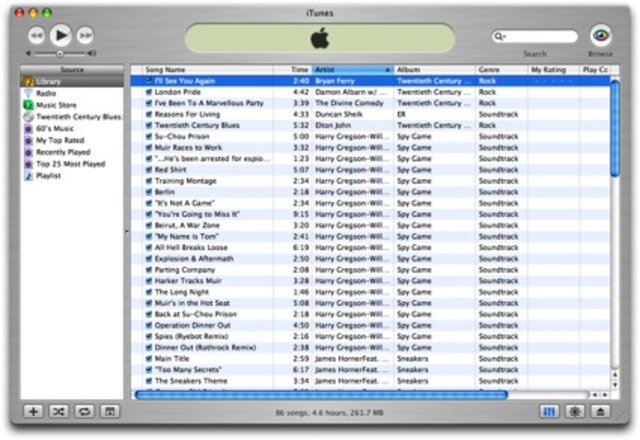
Task: Uncheck the London Pride song checkbox
Action: tap(149, 92)
